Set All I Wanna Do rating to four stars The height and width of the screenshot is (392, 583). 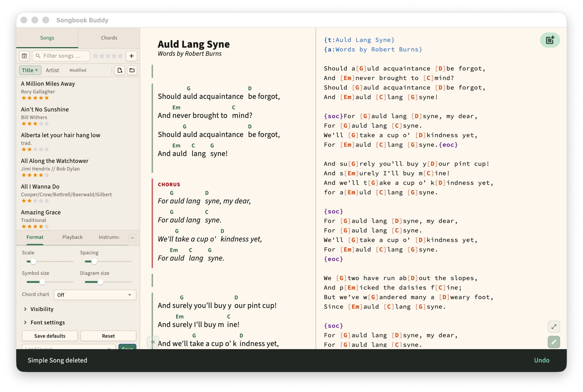click(41, 201)
